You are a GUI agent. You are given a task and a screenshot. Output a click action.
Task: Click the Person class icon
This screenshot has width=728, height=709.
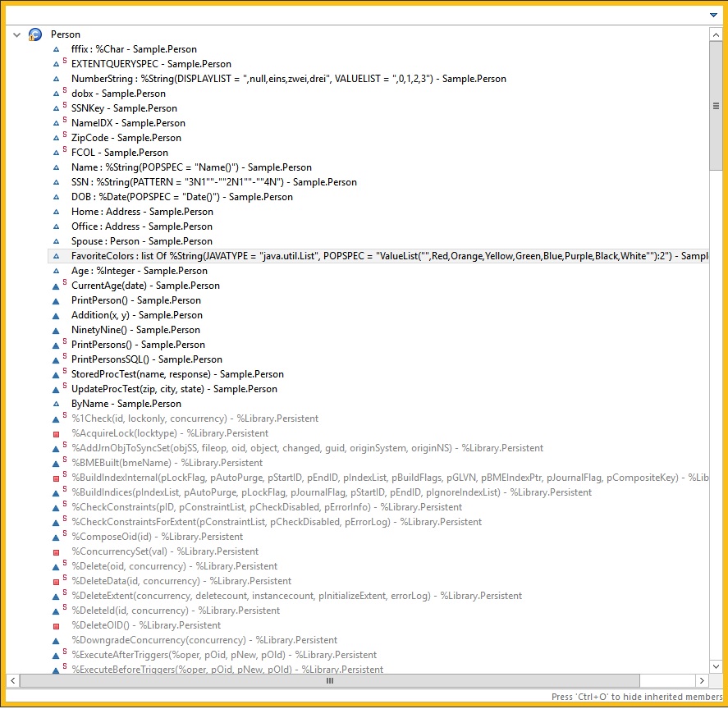click(35, 34)
